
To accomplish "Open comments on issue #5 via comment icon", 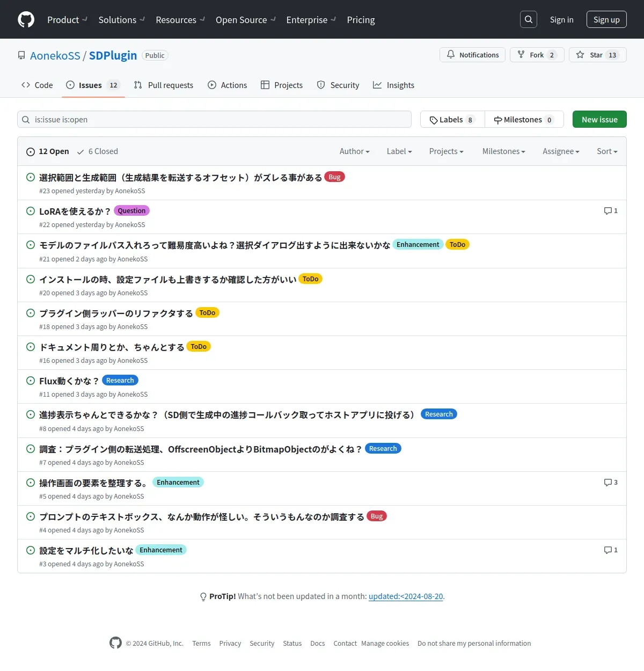I will point(611,483).
